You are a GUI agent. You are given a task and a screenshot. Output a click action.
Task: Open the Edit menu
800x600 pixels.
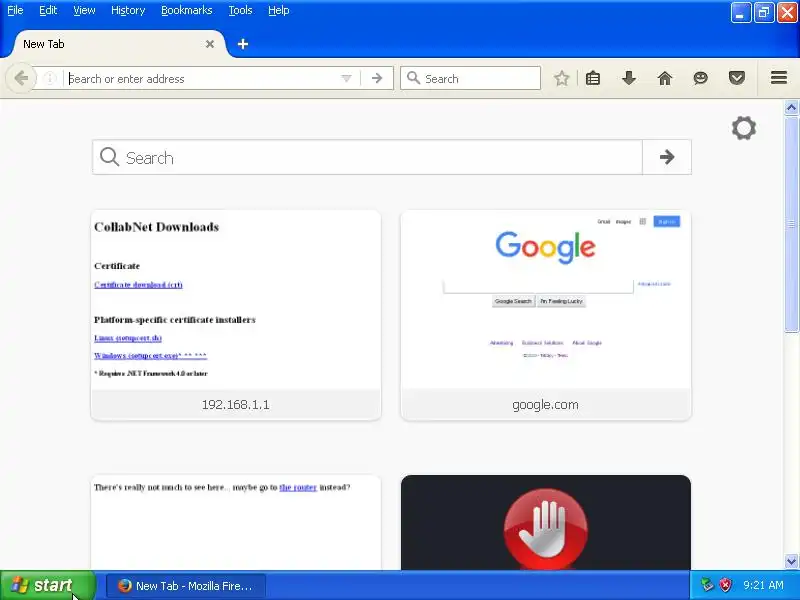[x=48, y=10]
